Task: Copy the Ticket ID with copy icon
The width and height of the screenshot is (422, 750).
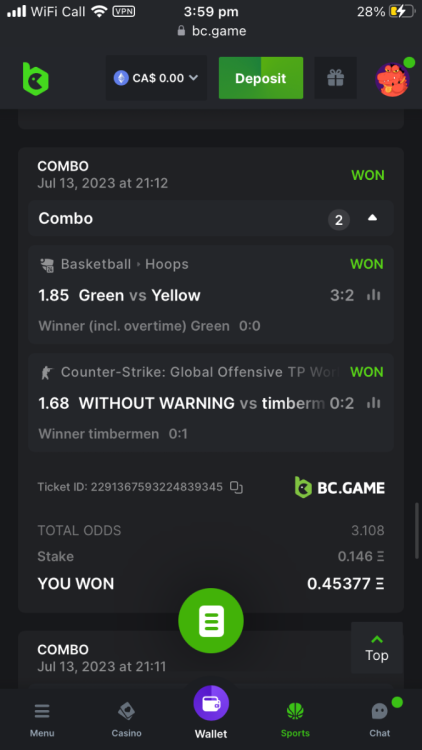Action: pos(236,487)
